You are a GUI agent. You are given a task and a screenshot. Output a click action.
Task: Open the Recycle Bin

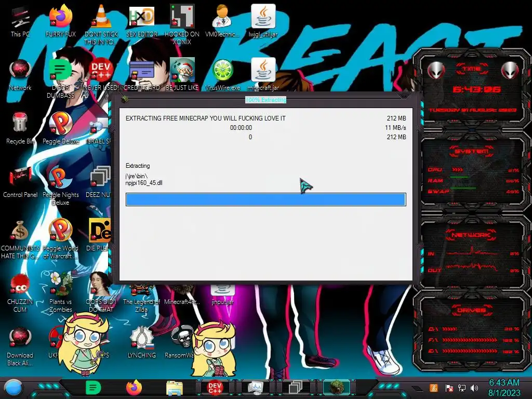coord(20,129)
